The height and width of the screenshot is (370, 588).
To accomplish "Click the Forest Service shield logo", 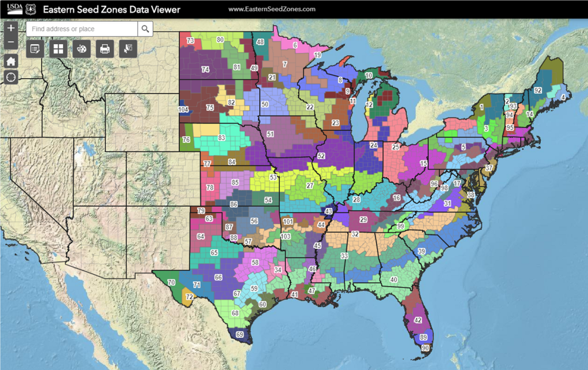I will [30, 9].
